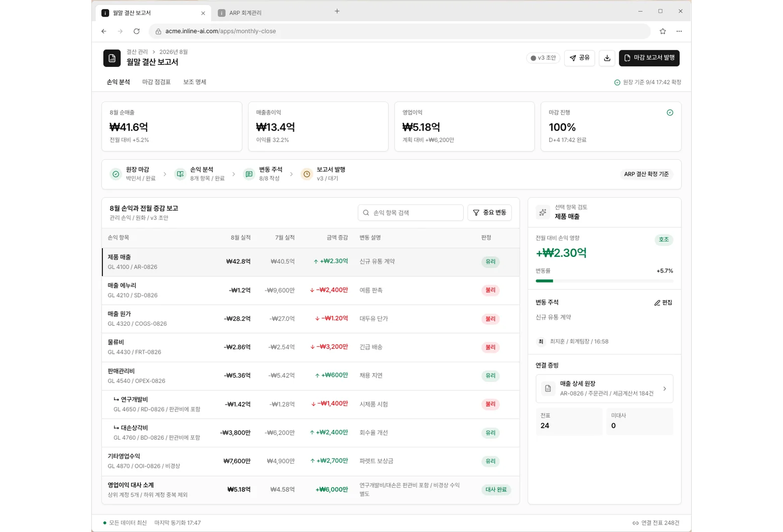Select the 매출 에누리 row

(311, 291)
